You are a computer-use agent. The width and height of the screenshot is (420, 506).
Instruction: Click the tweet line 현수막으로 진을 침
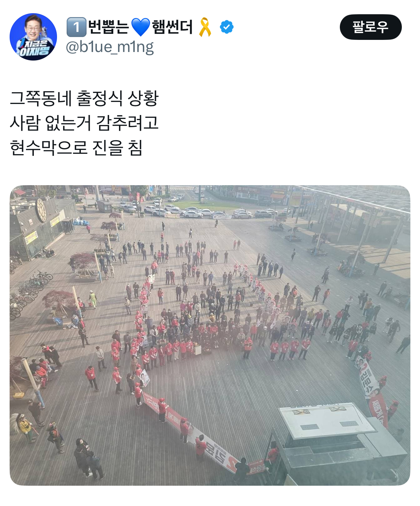(x=76, y=148)
